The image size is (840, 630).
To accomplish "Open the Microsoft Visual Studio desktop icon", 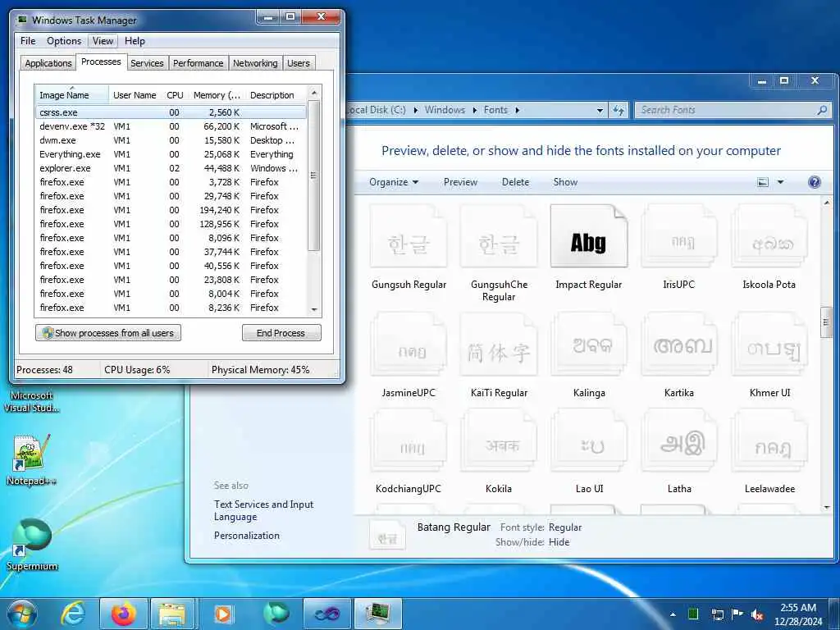I will 31,402.
